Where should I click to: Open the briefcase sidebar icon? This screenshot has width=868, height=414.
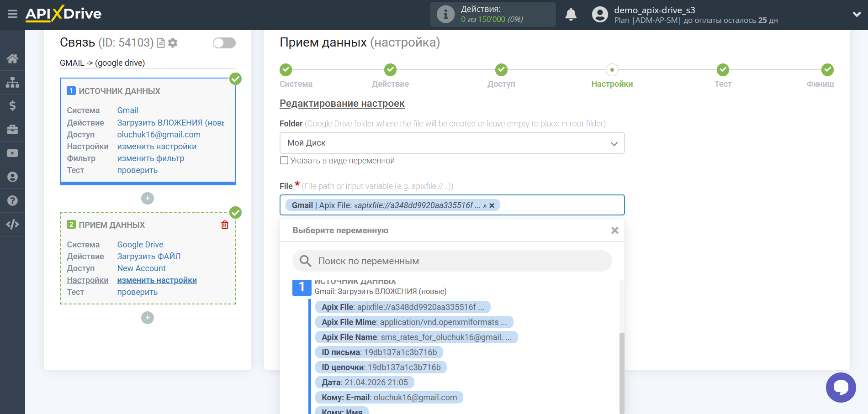click(x=12, y=130)
